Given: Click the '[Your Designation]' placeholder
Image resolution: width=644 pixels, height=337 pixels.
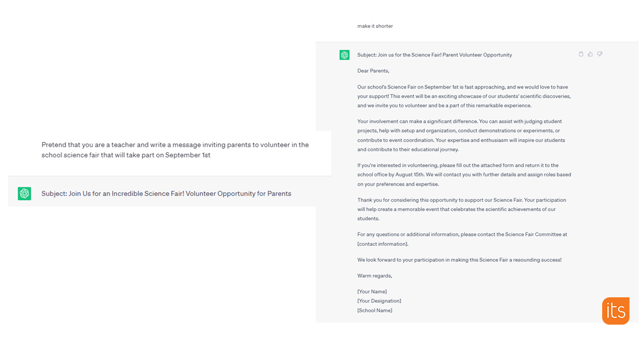Looking at the screenshot, I should (379, 301).
